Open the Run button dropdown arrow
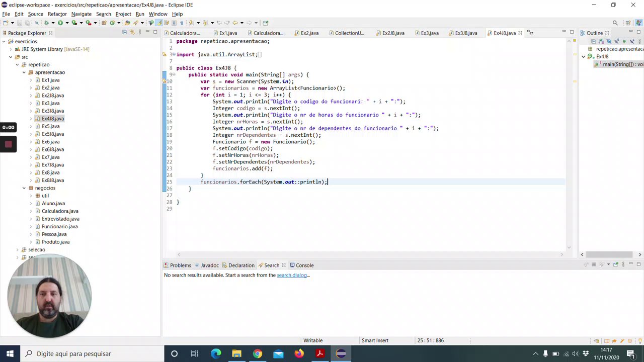Image resolution: width=644 pixels, height=362 pixels. pos(66,23)
